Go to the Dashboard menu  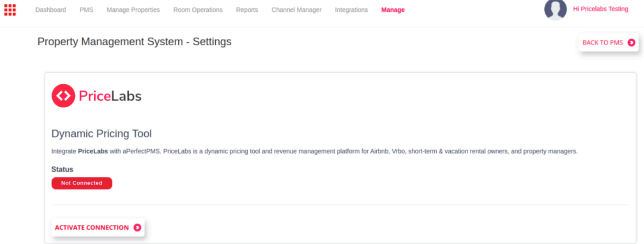(x=51, y=10)
